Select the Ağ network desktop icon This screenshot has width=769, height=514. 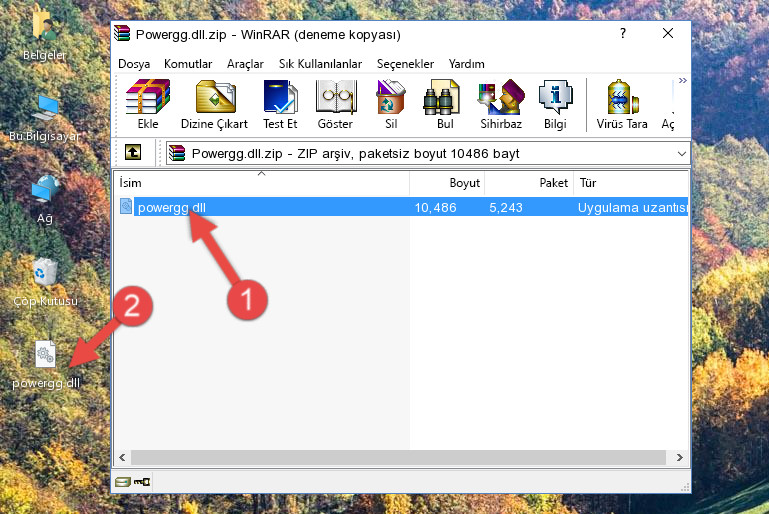45,199
